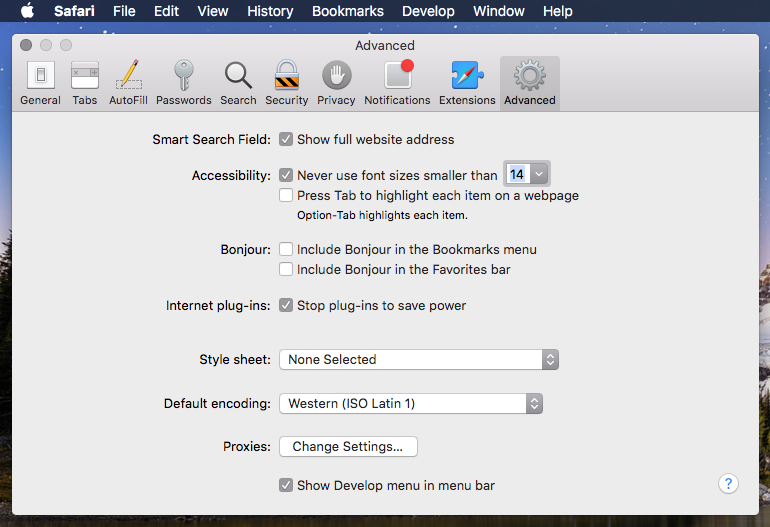Open the AutoFill pencil icon pane
The width and height of the screenshot is (770, 527).
coord(128,83)
